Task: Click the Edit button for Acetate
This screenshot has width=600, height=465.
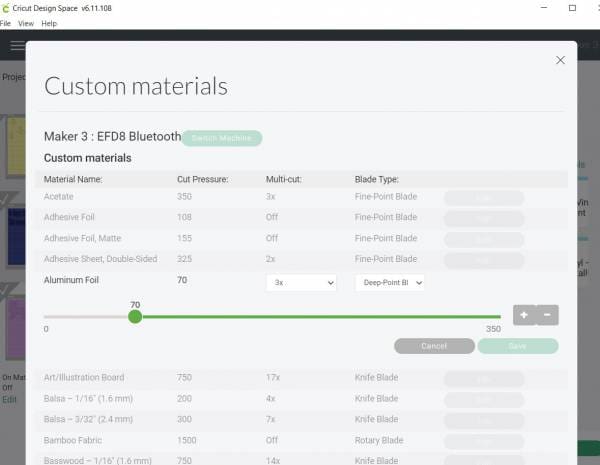Action: coord(484,198)
